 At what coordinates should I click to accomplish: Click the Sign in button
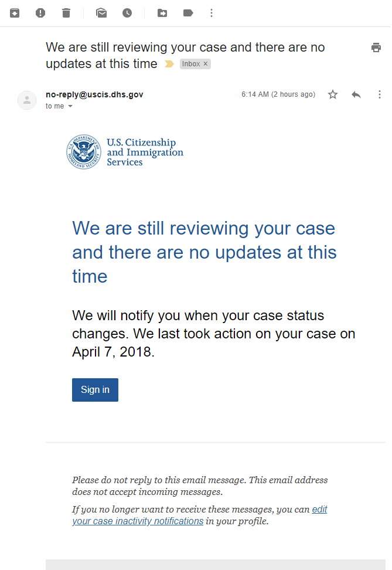[95, 390]
